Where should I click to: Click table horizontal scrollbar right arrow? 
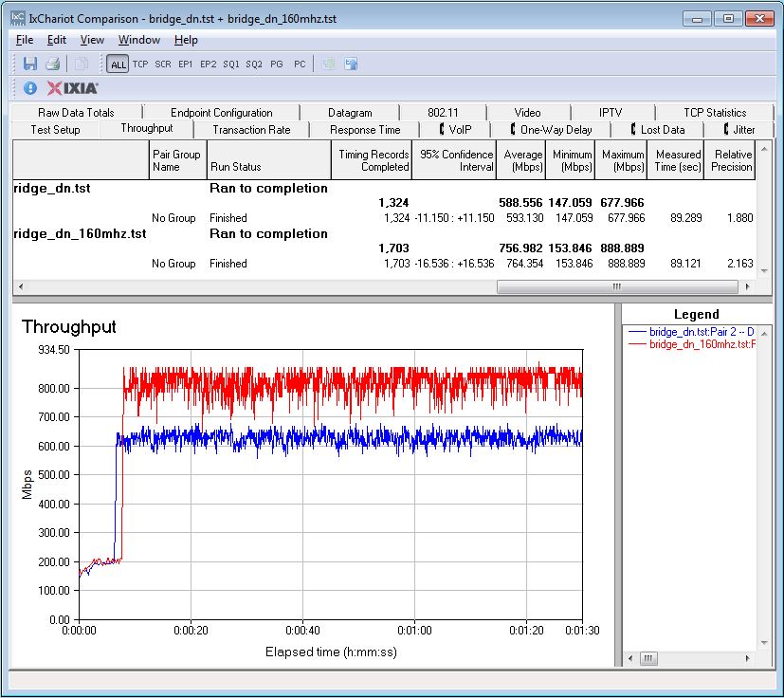[x=747, y=286]
